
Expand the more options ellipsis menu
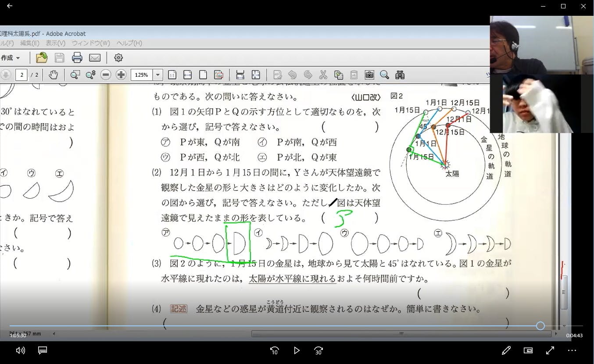click(572, 350)
